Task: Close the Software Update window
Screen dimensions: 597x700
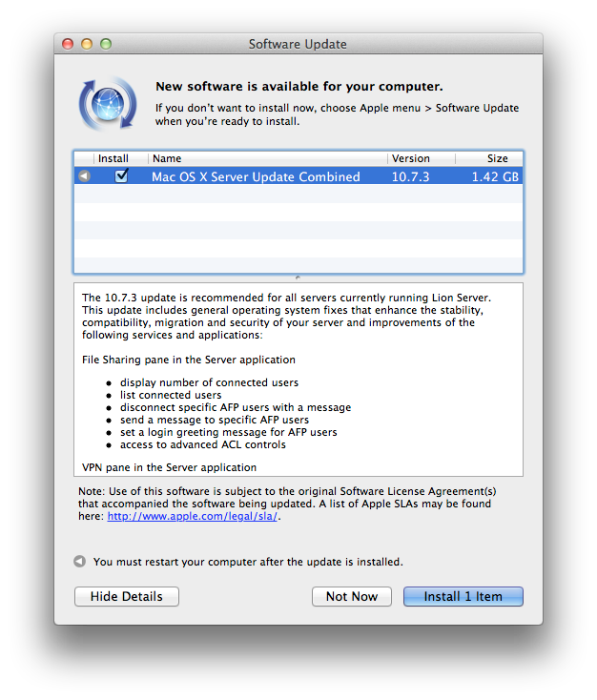Action: tap(68, 44)
